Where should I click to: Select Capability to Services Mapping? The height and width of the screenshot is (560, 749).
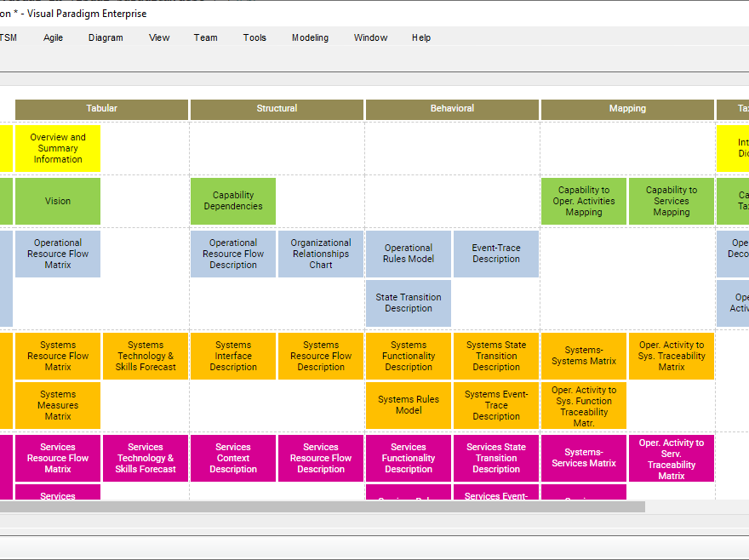pyautogui.click(x=672, y=201)
